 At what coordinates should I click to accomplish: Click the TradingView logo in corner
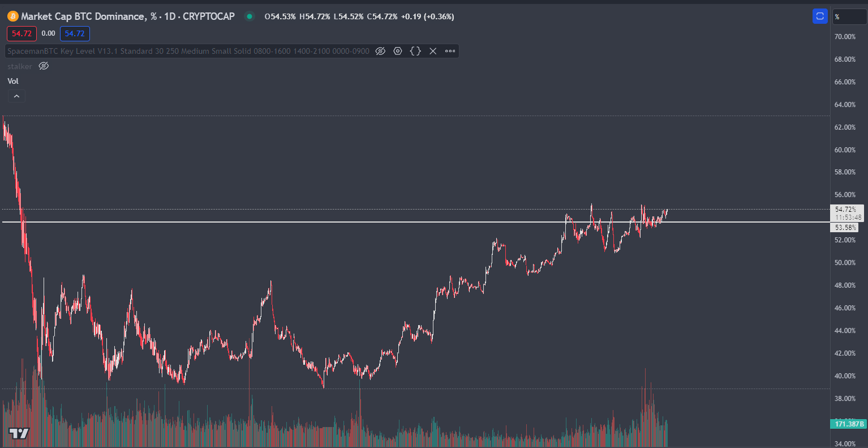pos(19,434)
